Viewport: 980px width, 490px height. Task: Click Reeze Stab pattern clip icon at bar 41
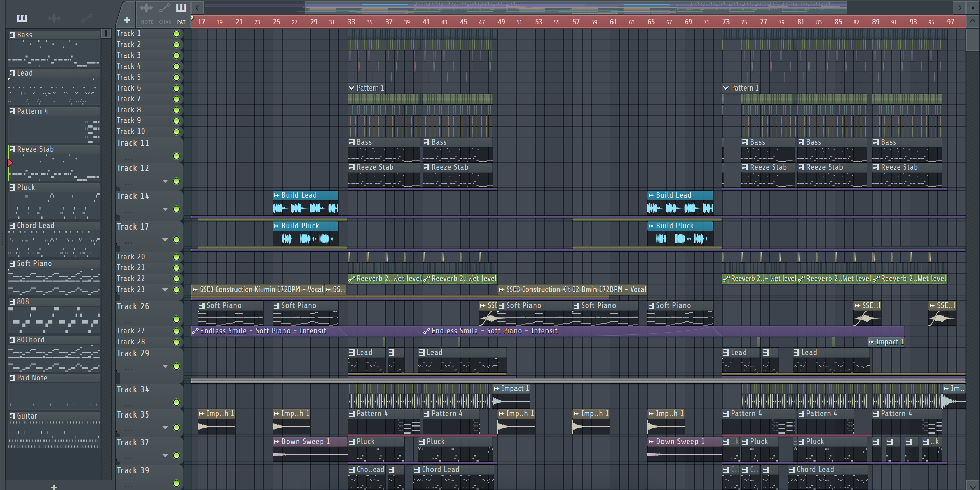point(426,167)
